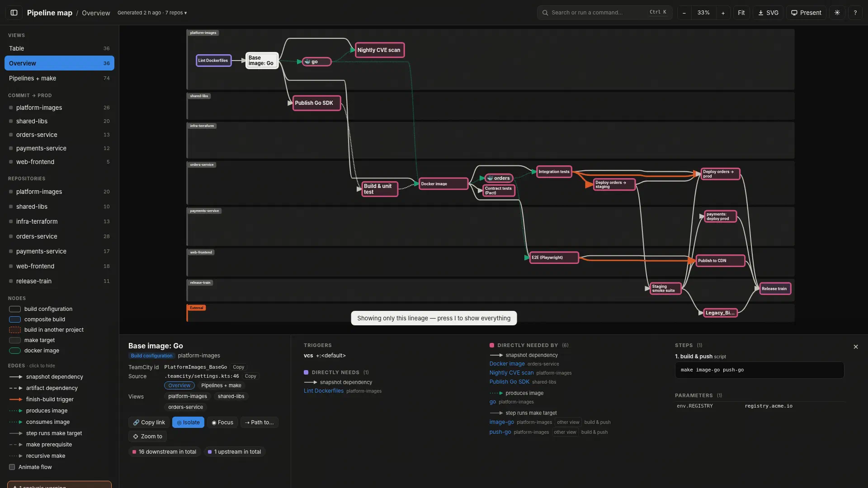Viewport: 868px width, 488px height.
Task: Open release-train repository in sidebar
Action: pyautogui.click(x=59, y=281)
